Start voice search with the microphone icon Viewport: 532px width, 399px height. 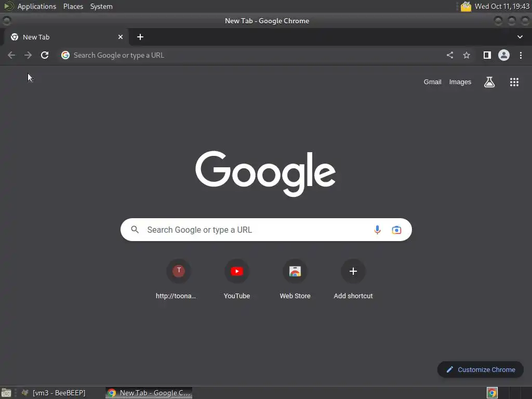point(377,230)
